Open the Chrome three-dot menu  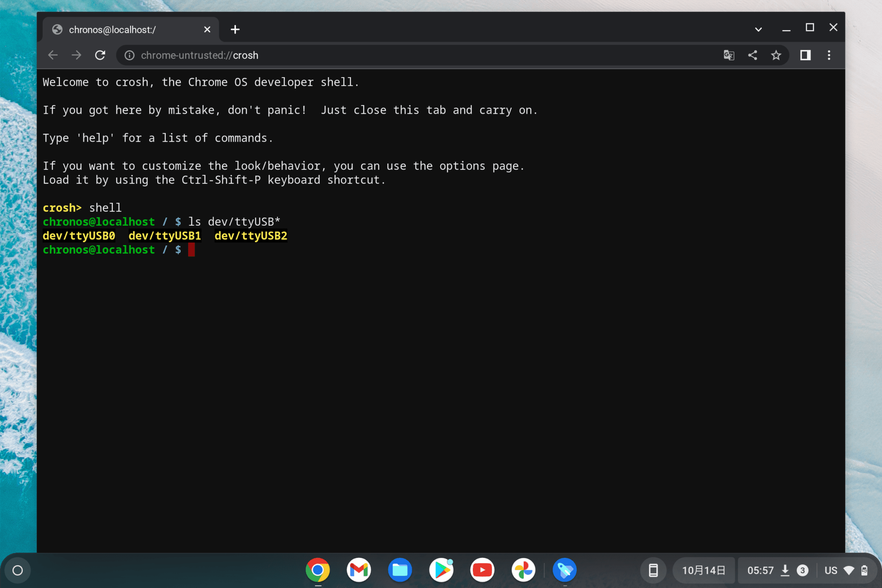(x=829, y=55)
